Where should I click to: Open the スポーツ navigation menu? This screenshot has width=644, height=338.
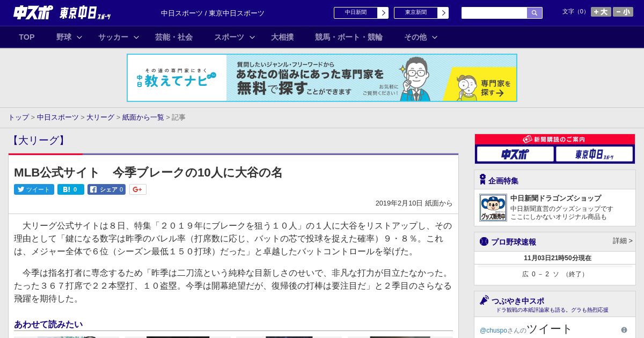click(229, 37)
